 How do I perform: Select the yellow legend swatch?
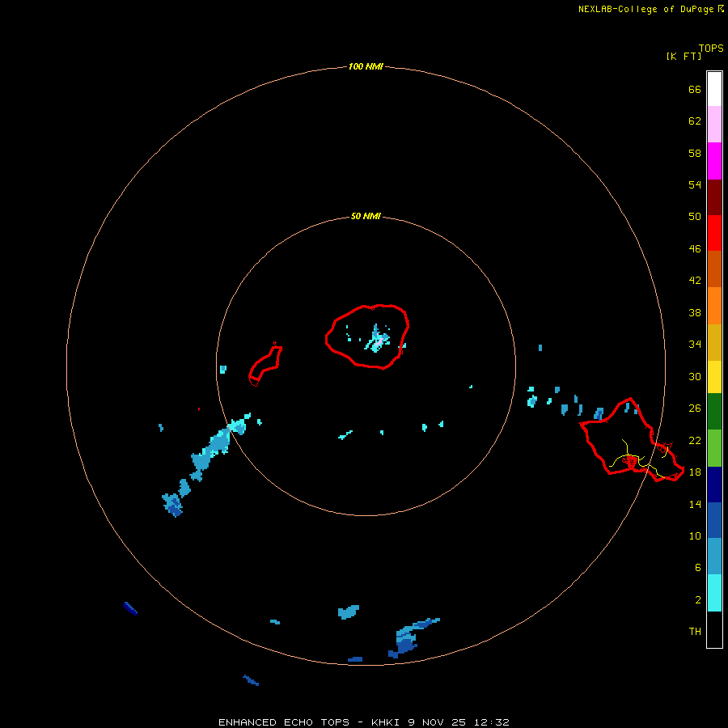(714, 377)
